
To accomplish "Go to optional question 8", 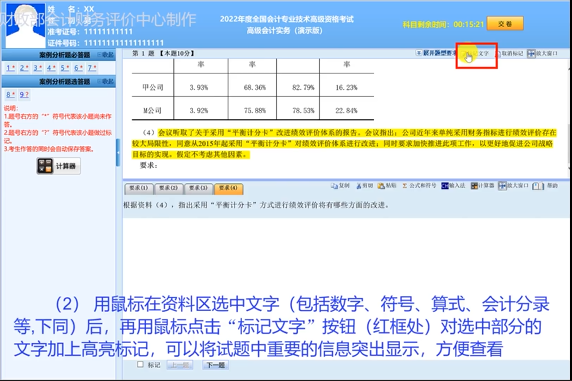I will (x=11, y=95).
